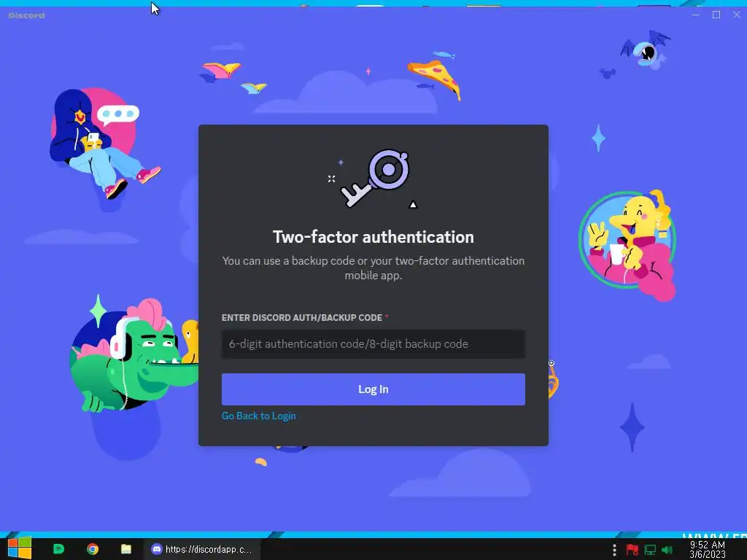Viewport: 747px width, 560px height.
Task: Click the 'Two-factor authentication' heading
Action: (x=373, y=237)
